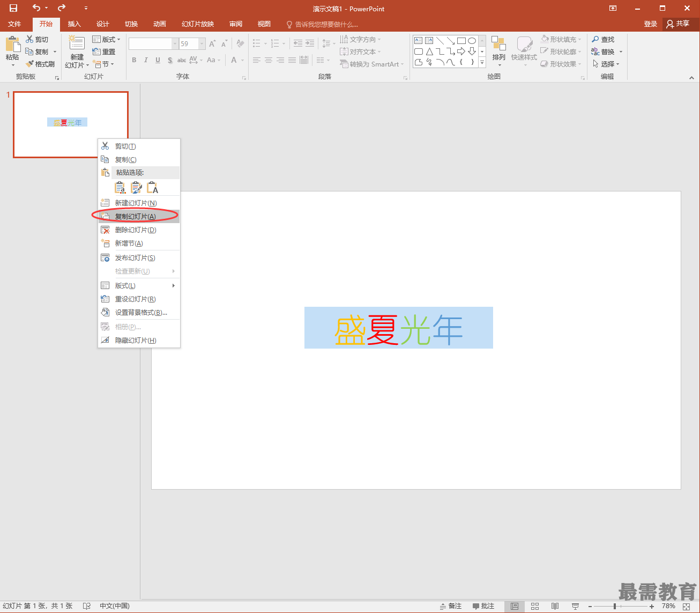Click the zoom slider handle
The height and width of the screenshot is (613, 700).
615,606
